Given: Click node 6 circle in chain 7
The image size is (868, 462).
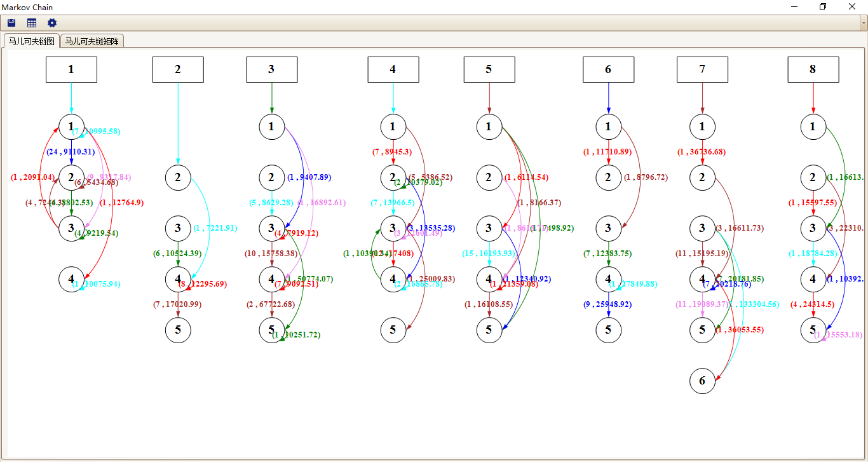Looking at the screenshot, I should click(x=702, y=381).
